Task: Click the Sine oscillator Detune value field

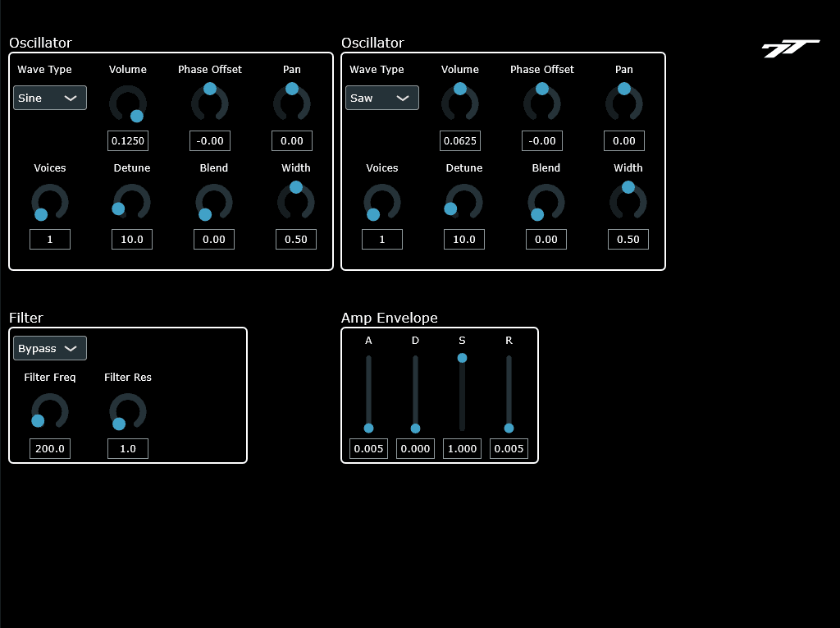Action: (132, 239)
